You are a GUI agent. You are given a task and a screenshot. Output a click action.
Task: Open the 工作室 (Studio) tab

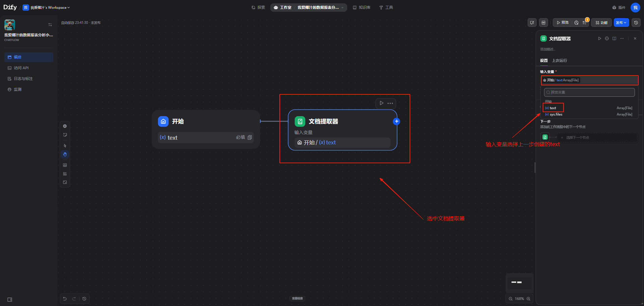click(x=282, y=7)
